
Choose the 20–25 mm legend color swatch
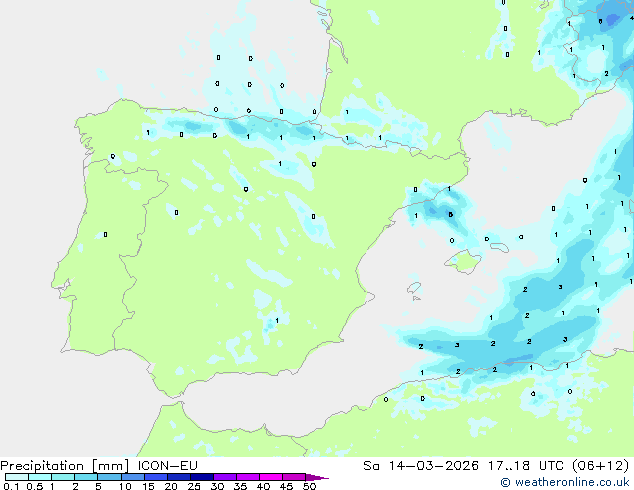point(178,477)
